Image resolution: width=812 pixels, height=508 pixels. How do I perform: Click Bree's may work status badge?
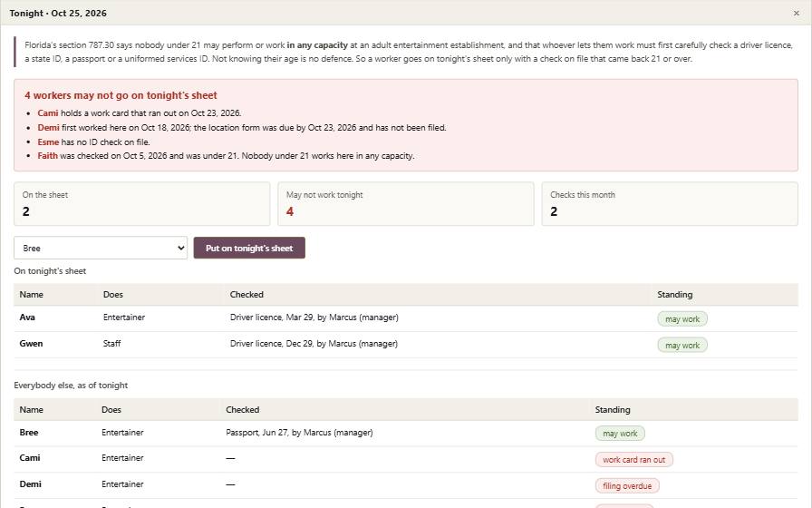pos(620,434)
